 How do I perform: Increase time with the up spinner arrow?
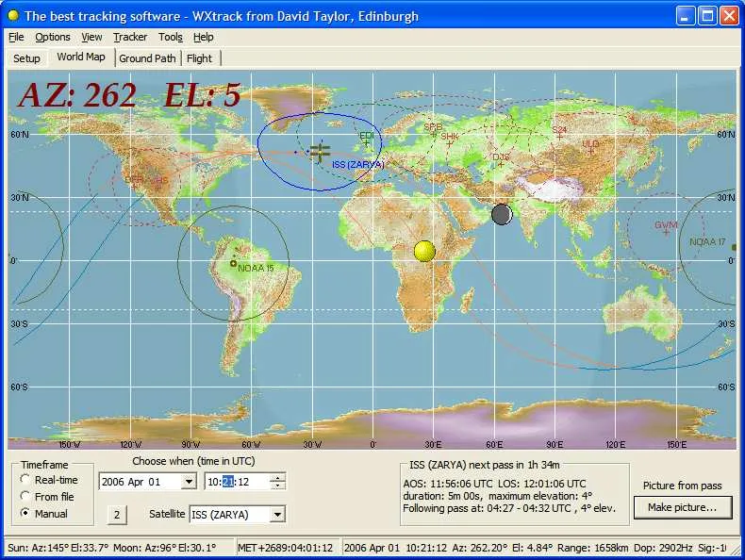click(277, 477)
